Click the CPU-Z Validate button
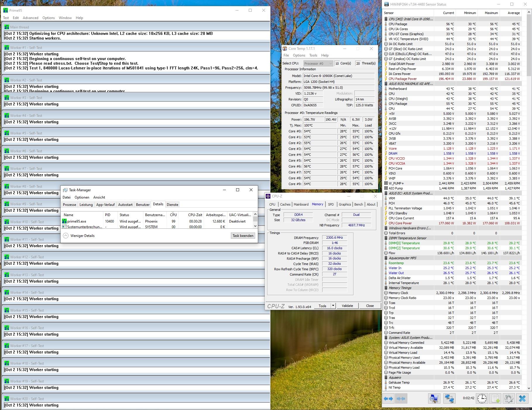The image size is (532, 410). [347, 306]
